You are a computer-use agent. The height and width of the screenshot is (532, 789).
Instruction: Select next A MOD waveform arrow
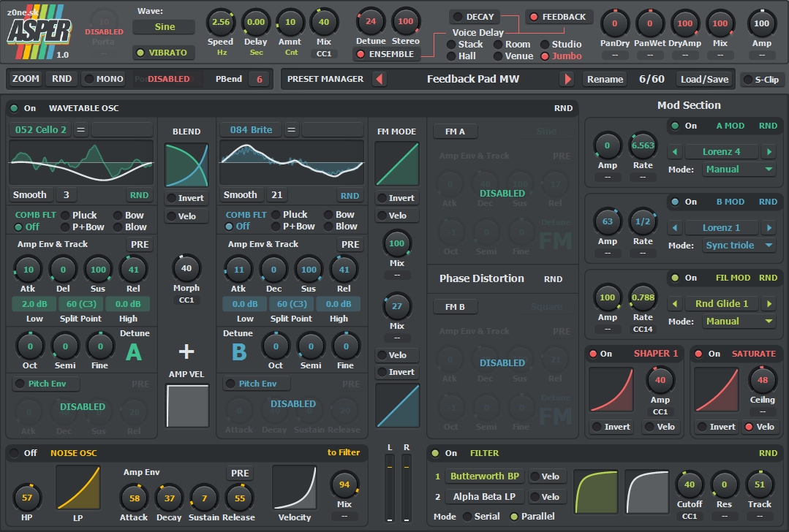[769, 151]
